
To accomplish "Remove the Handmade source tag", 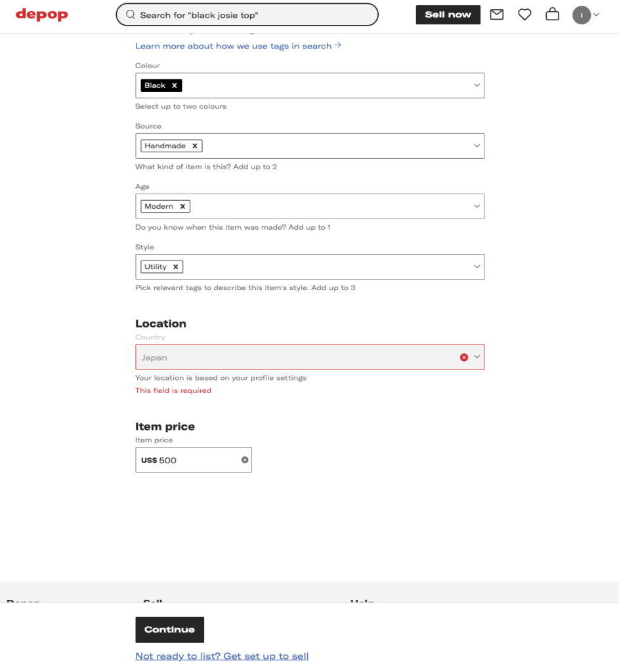I will click(x=195, y=146).
